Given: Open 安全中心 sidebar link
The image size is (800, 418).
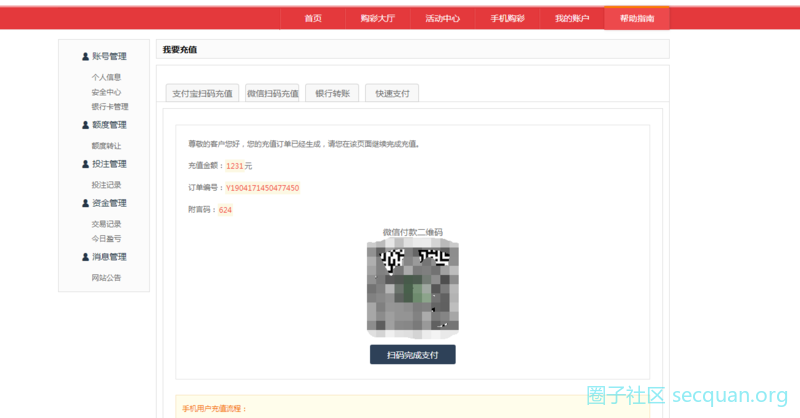Looking at the screenshot, I should tap(106, 92).
